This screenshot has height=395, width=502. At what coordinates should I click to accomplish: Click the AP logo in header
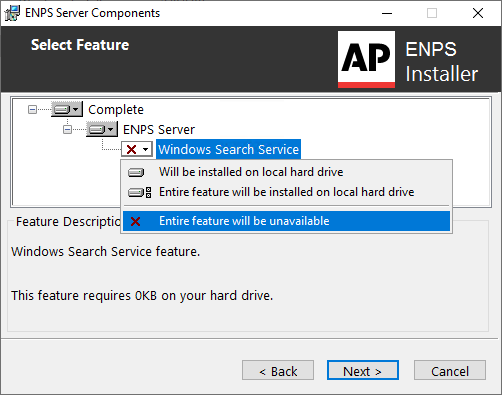click(366, 59)
